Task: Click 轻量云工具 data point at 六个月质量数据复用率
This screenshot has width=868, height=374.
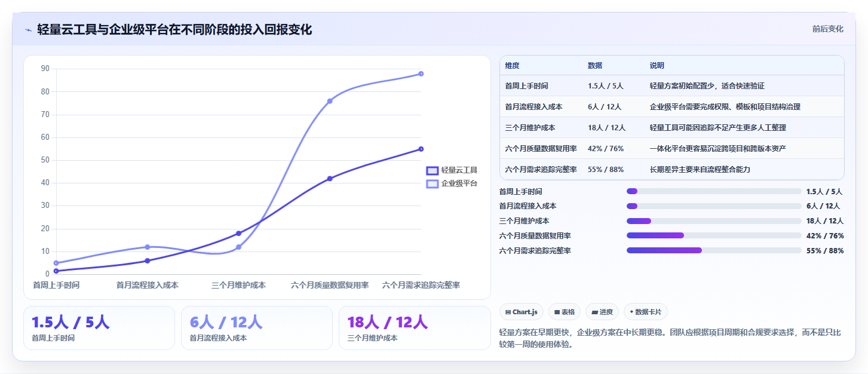Action: 330,179
